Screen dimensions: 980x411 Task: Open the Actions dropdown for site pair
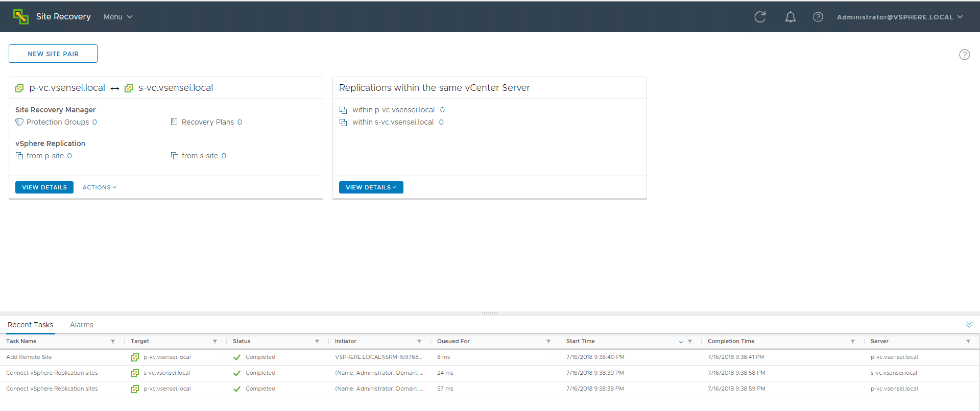pos(100,187)
